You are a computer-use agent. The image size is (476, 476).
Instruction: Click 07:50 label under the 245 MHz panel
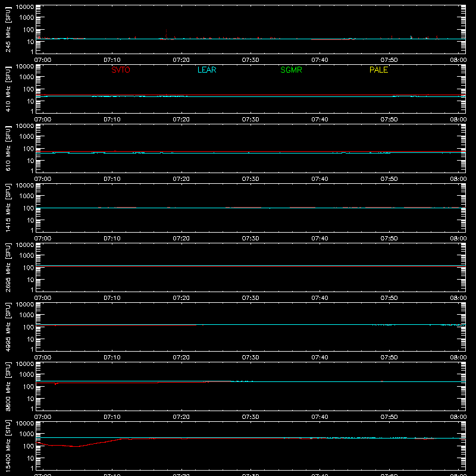[389, 60]
